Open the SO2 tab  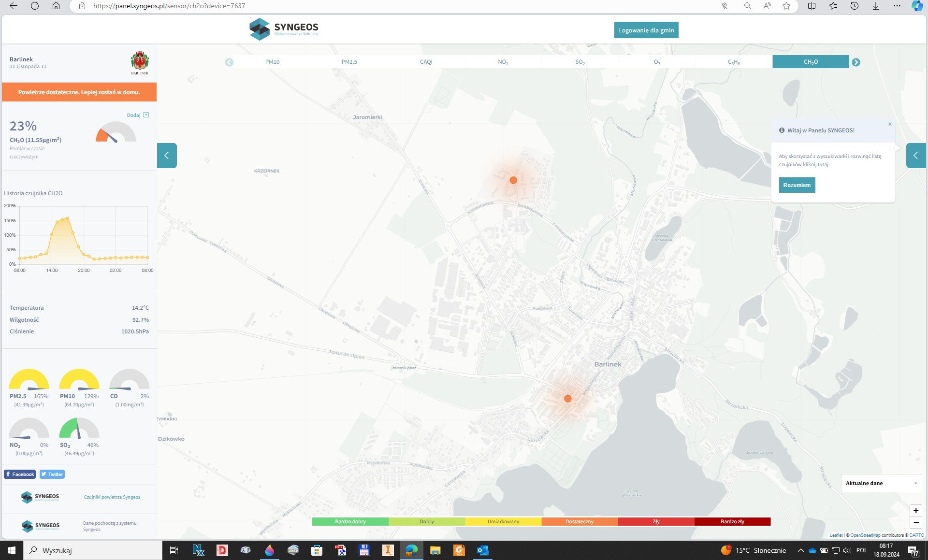580,62
